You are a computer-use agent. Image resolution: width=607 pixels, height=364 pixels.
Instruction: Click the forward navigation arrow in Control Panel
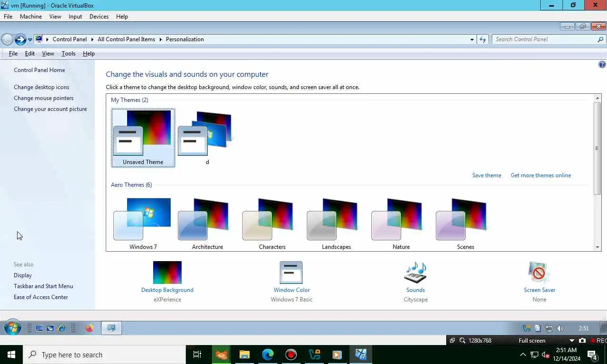20,39
